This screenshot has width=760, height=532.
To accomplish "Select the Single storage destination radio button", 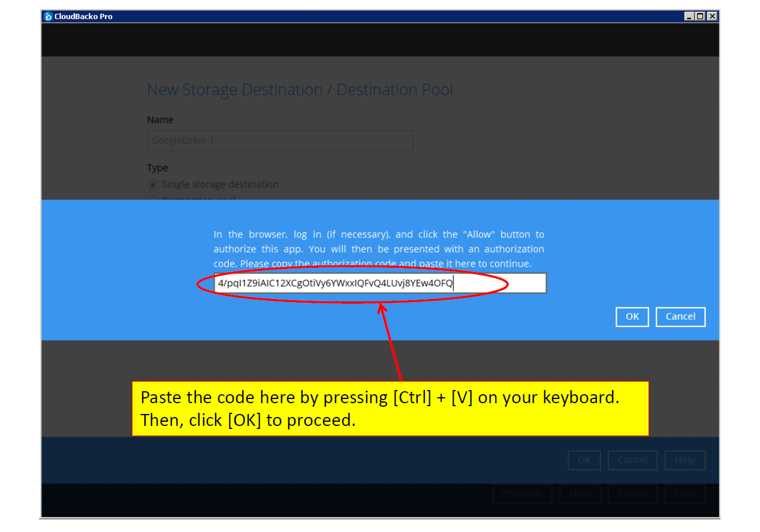I will (x=153, y=185).
